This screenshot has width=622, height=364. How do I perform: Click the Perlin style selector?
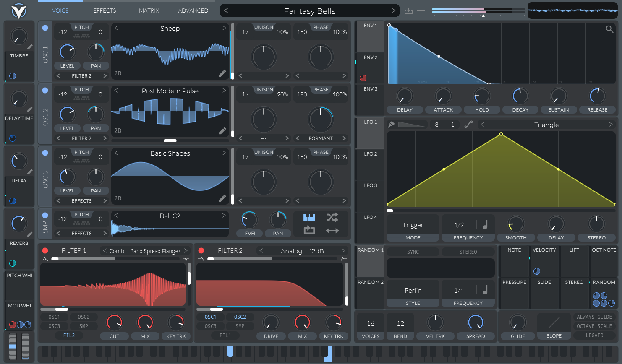point(413,291)
